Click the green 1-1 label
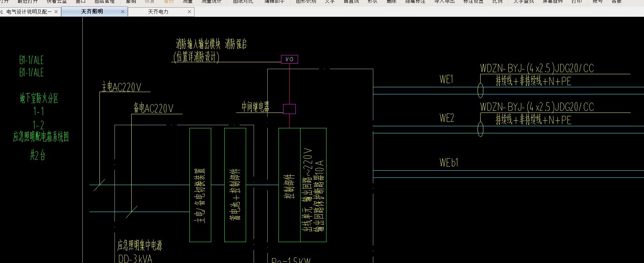This screenshot has height=263, width=644. click(x=39, y=111)
